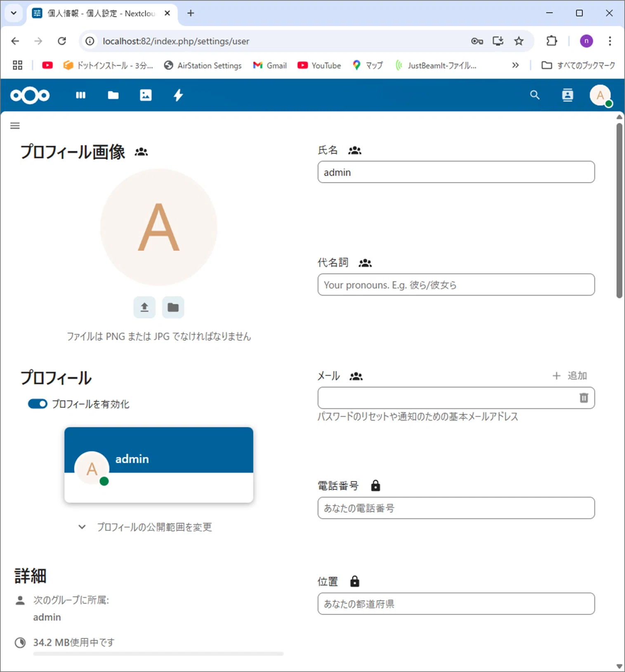625x672 pixels.
Task: Open the Chrome three-dot menu
Action: click(610, 41)
